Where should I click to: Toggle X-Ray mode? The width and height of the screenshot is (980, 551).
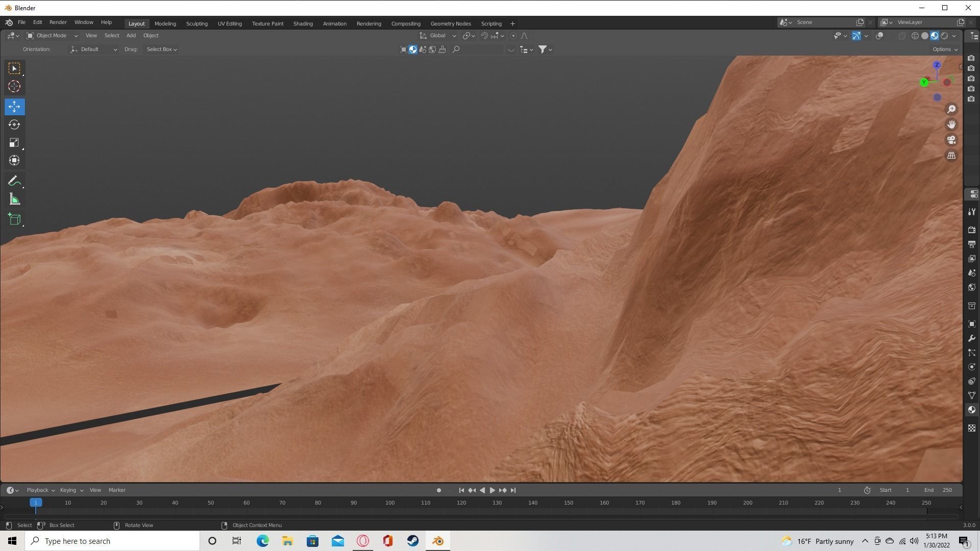tap(902, 36)
